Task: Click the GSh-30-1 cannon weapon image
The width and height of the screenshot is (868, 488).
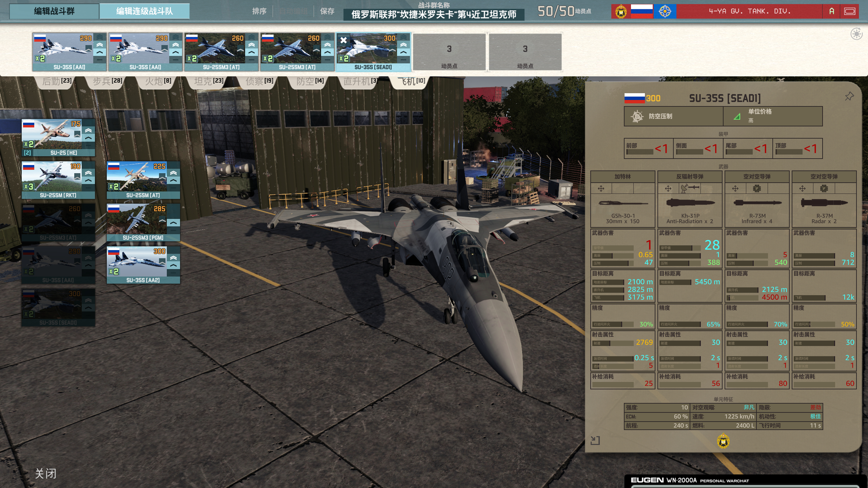Action: pyautogui.click(x=623, y=203)
